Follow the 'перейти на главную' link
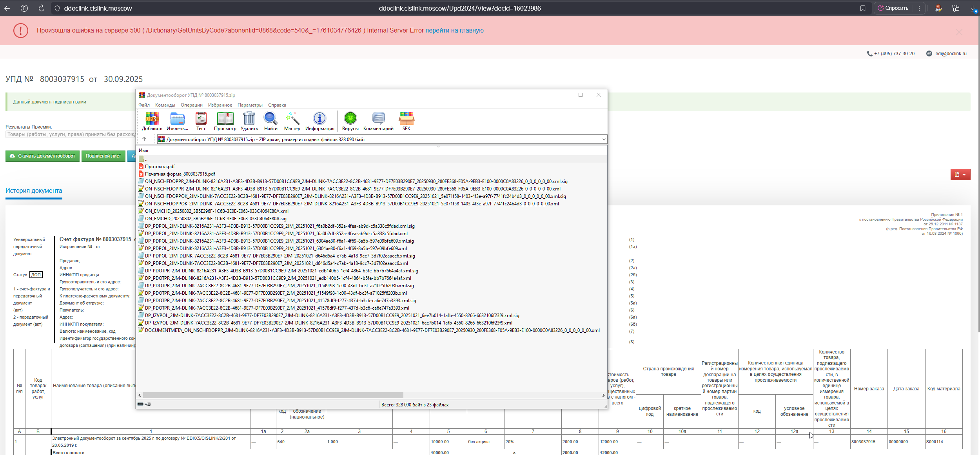 tap(454, 31)
